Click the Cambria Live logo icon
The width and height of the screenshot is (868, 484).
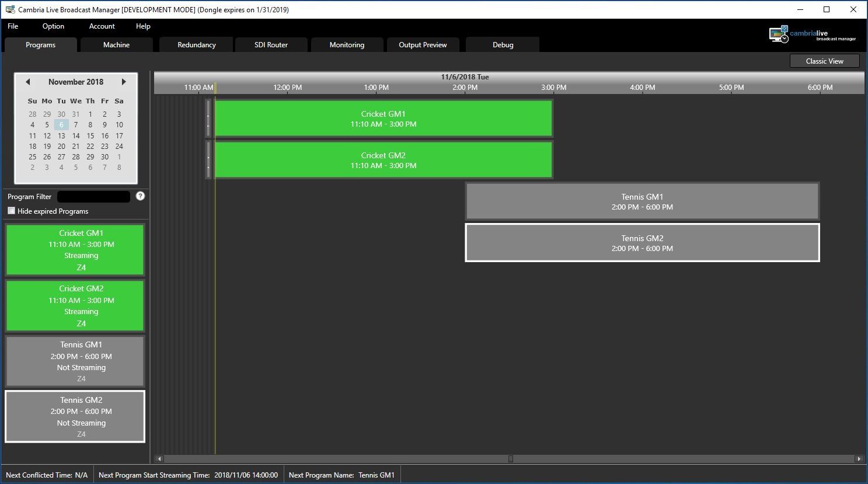779,34
